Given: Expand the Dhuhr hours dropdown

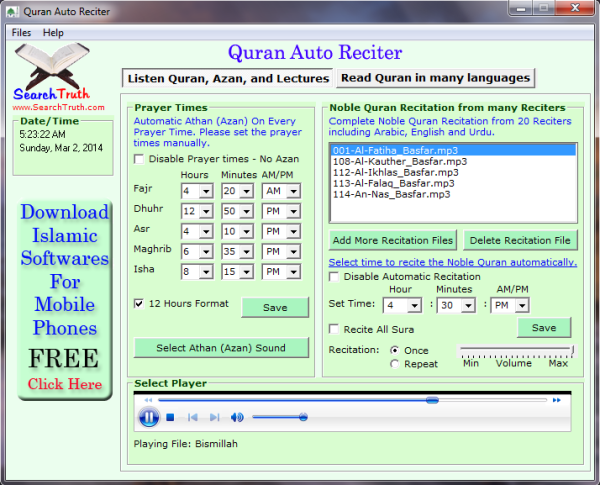Looking at the screenshot, I should (206, 211).
